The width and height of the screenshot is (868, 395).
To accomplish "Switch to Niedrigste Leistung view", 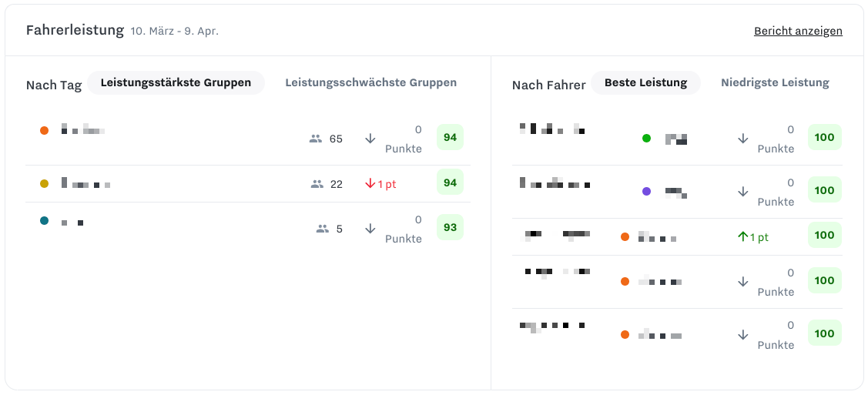I will tap(775, 83).
